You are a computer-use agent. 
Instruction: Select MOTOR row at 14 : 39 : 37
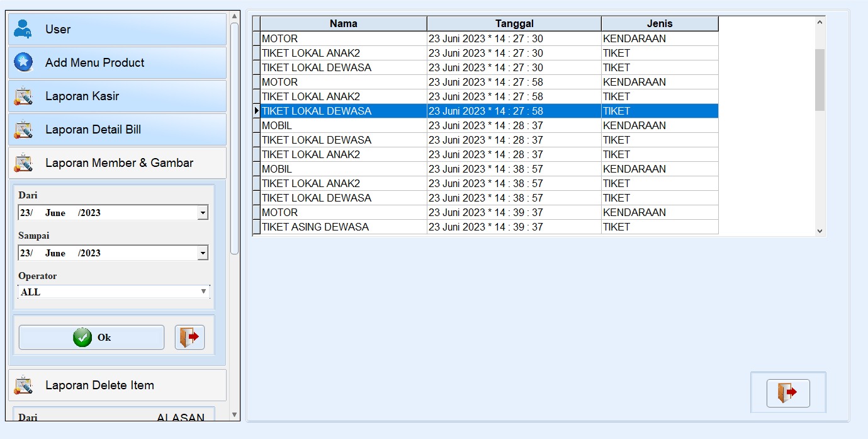(x=489, y=212)
